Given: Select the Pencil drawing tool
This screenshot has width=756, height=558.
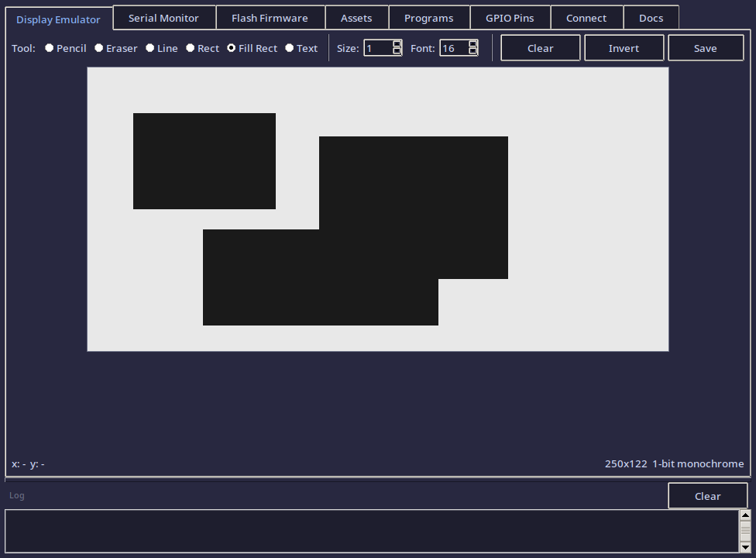Looking at the screenshot, I should tap(48, 48).
